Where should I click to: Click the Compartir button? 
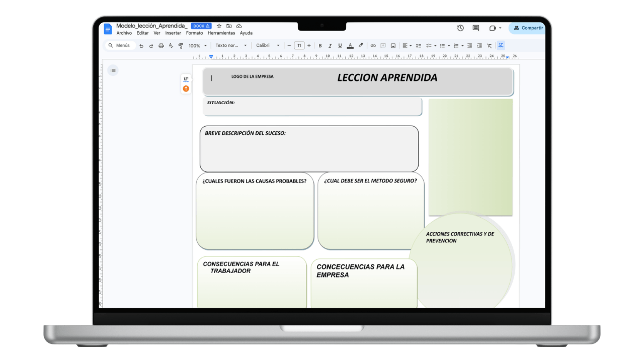point(527,28)
